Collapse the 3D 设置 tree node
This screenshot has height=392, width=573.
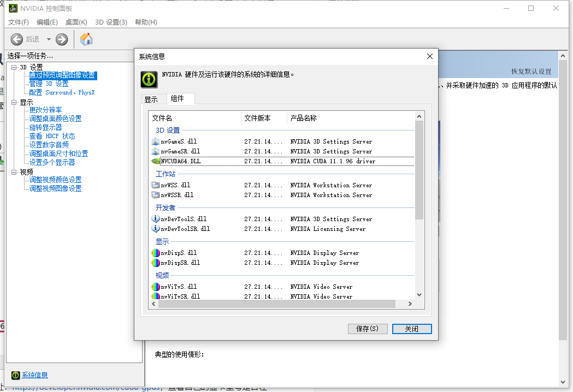point(14,67)
